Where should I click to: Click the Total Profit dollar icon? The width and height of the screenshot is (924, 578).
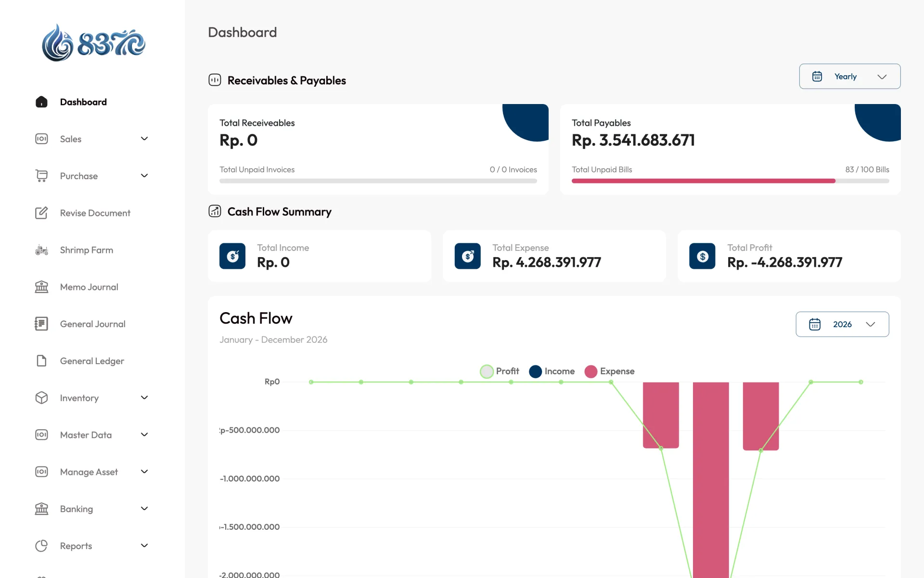702,256
